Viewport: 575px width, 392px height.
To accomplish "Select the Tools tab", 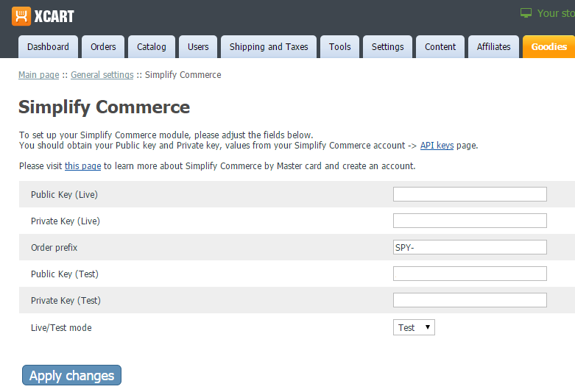I will [340, 46].
